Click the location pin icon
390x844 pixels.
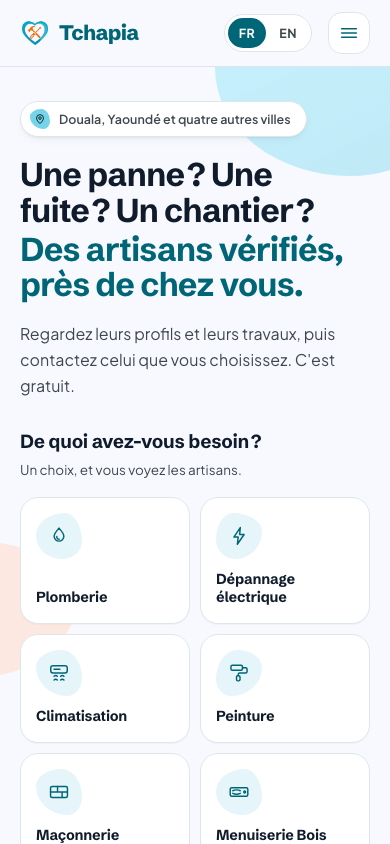40,119
